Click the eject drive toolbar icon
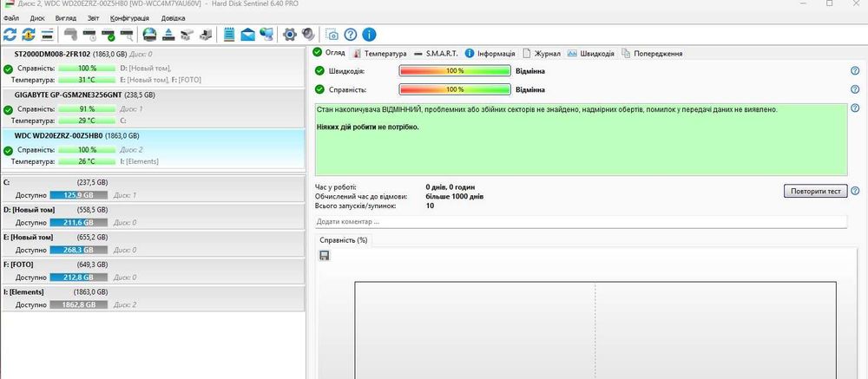868x379 pixels. tap(168, 35)
